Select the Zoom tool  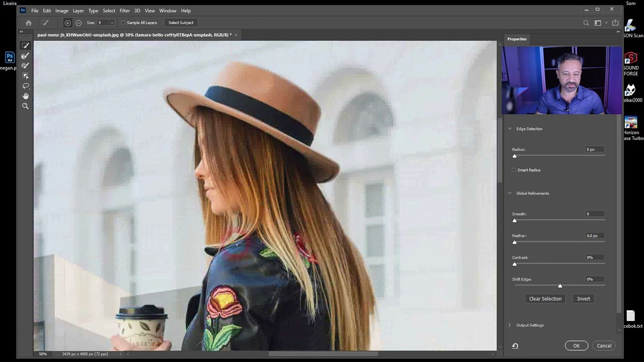pos(26,106)
